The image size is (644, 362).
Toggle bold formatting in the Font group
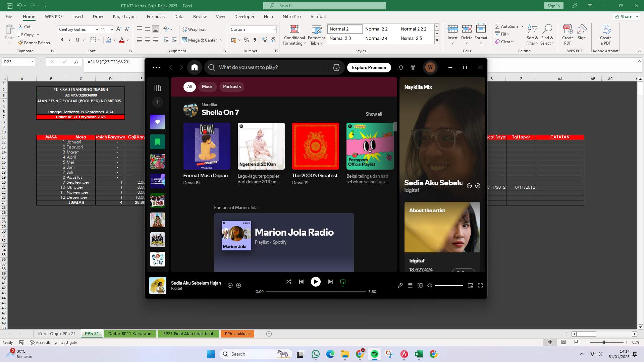[62, 40]
